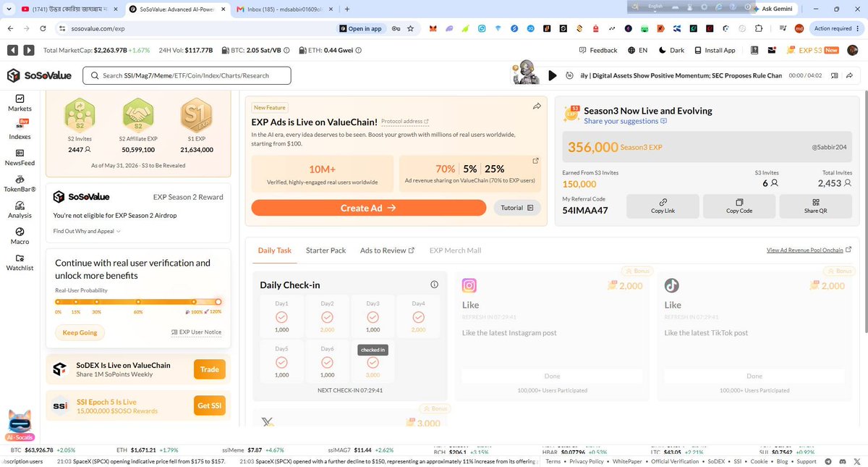The height and width of the screenshot is (467, 868).
Task: Click the Instagram icon on the Like task
Action: coord(469,285)
